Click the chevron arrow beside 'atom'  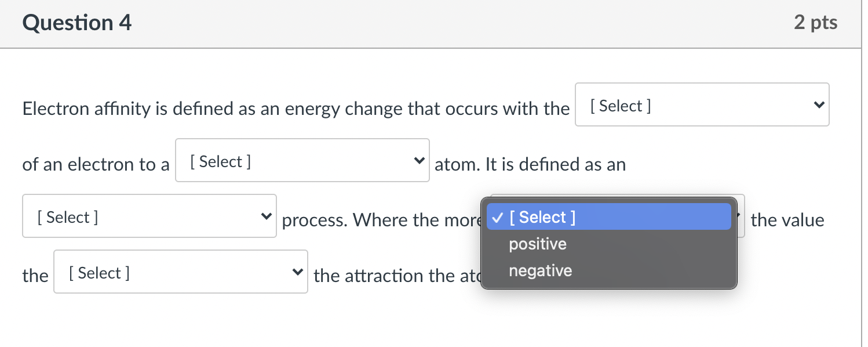[x=418, y=161]
